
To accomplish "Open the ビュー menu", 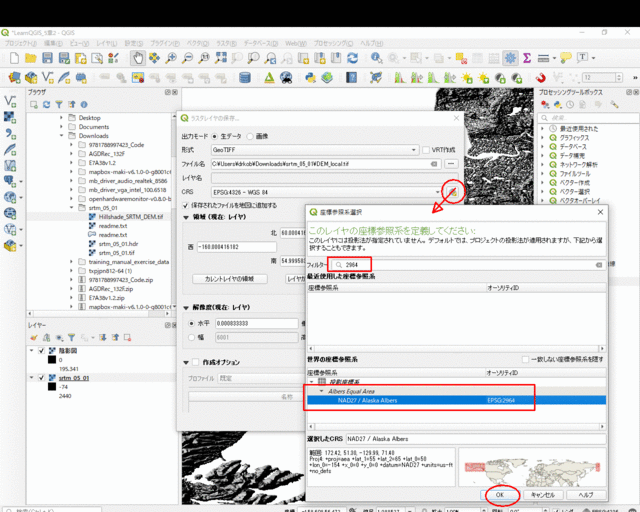I will 79,43.
